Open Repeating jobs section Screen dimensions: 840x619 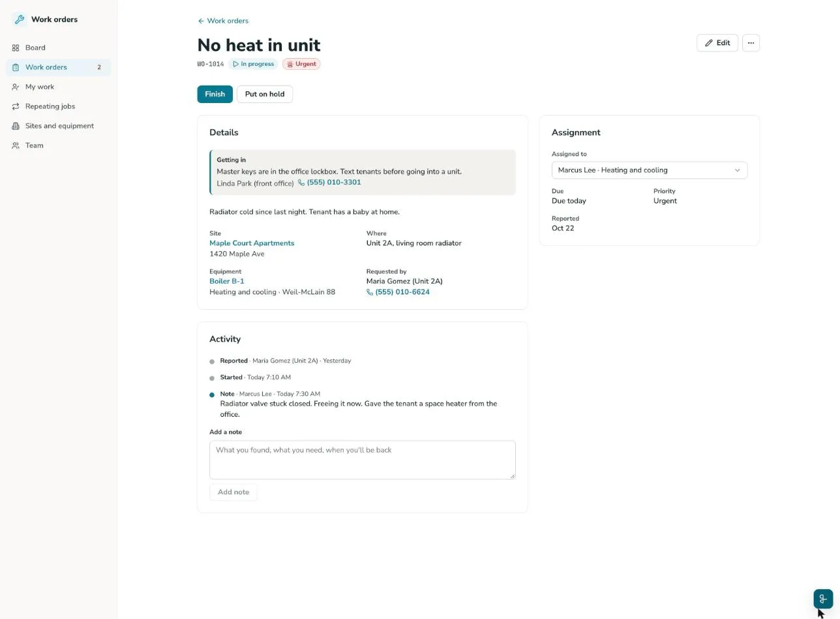point(59,106)
